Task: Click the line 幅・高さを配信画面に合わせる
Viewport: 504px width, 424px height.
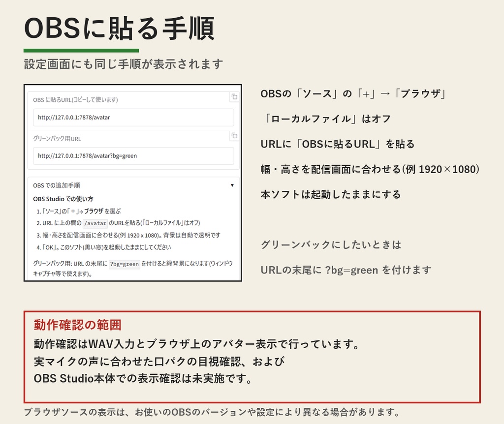Action: coord(370,169)
